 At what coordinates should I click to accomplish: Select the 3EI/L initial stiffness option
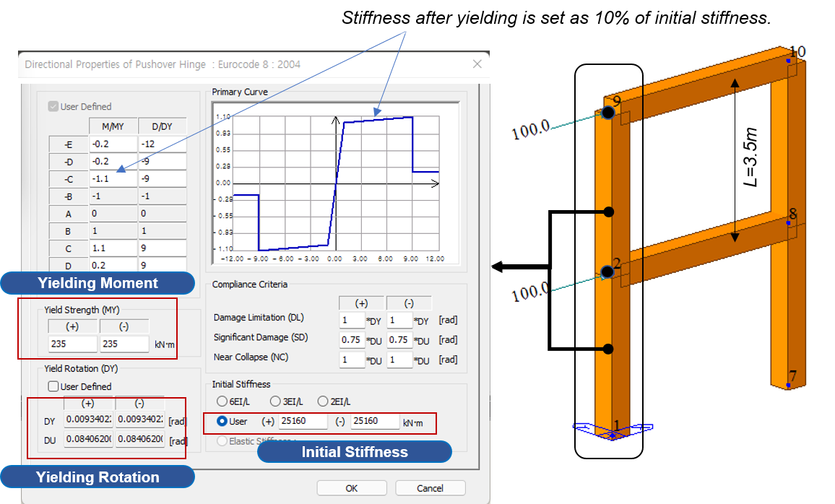(x=276, y=401)
